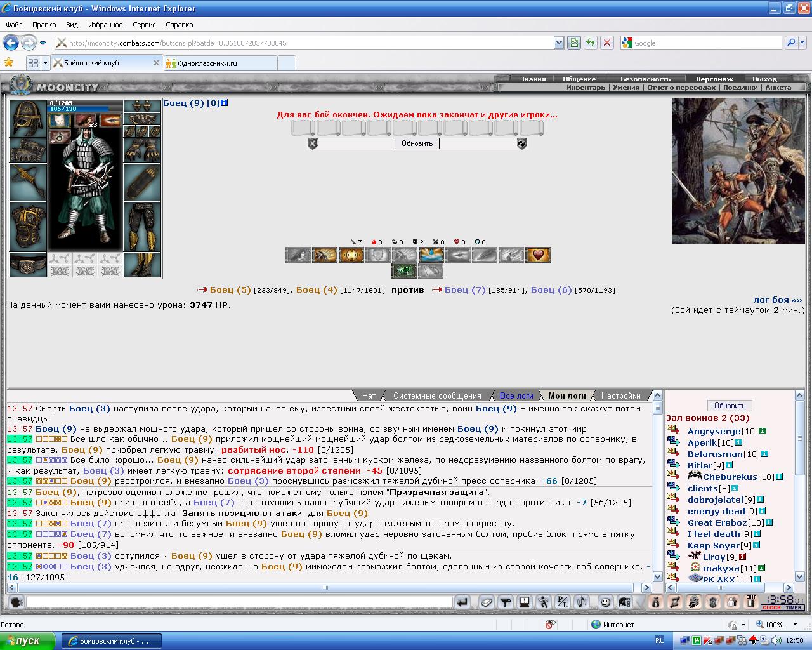Click the Обновить button in battle area
Image resolution: width=812 pixels, height=650 pixels.
(417, 143)
